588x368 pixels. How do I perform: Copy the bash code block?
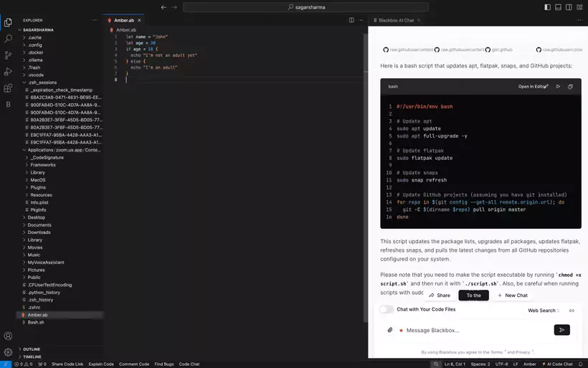(570, 86)
